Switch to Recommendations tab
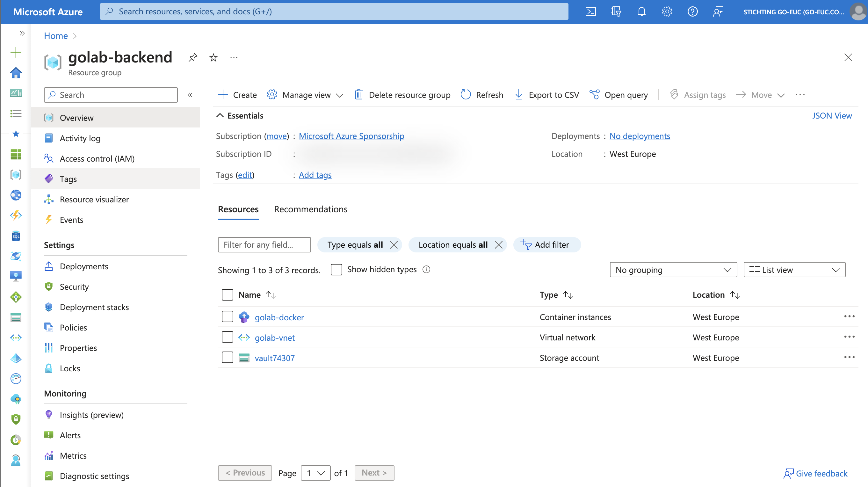868x487 pixels. [311, 209]
